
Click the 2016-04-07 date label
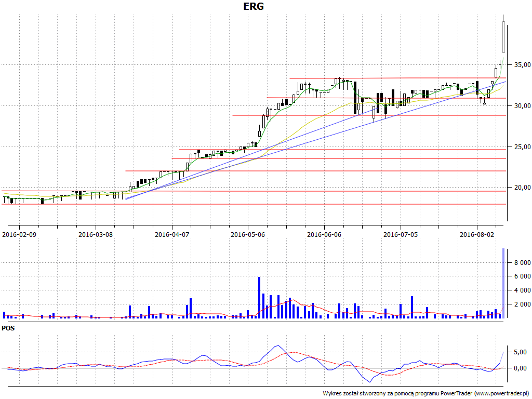[x=171, y=234]
